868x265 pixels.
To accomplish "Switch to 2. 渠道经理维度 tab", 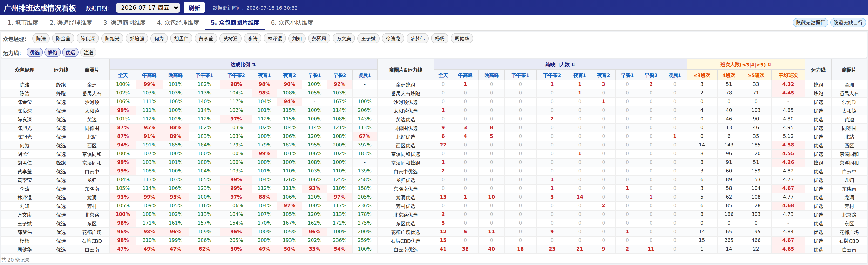I will pos(71,23).
